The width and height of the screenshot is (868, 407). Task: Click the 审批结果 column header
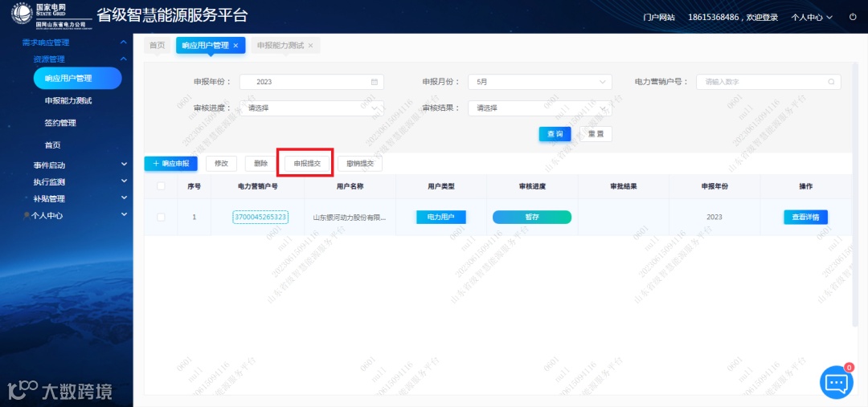[624, 186]
